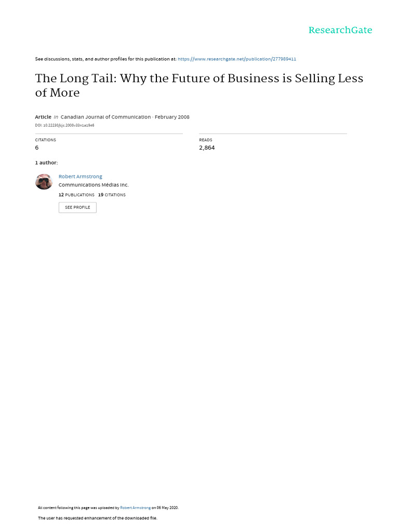The image size is (399, 532).
Task: Click the 'Article' type label
Action: [43, 117]
